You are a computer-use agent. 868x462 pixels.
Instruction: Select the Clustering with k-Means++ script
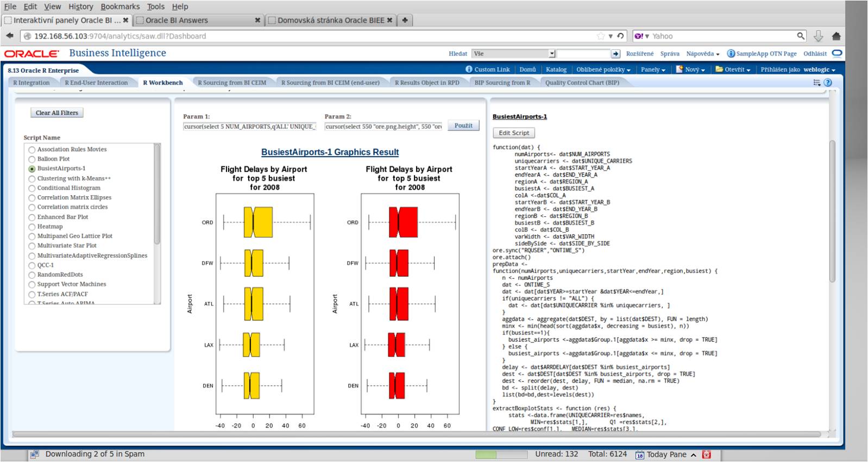tap(32, 179)
